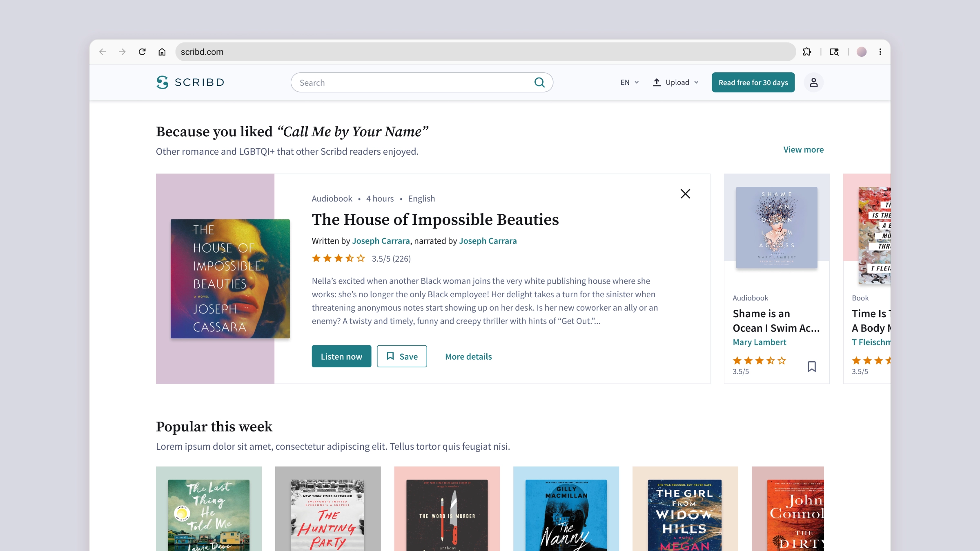The image size is (980, 551).
Task: Open the More details link
Action: (468, 357)
